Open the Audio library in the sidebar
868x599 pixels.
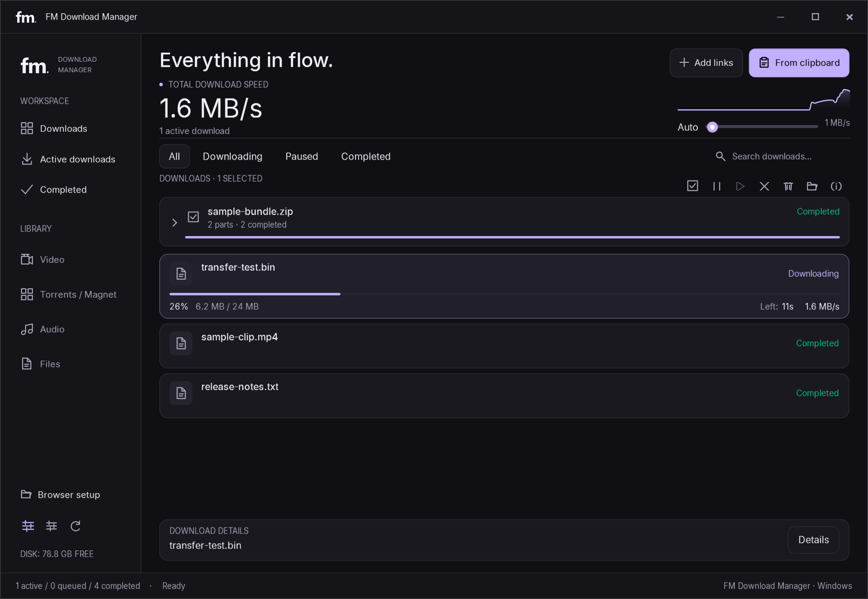[x=42, y=329]
